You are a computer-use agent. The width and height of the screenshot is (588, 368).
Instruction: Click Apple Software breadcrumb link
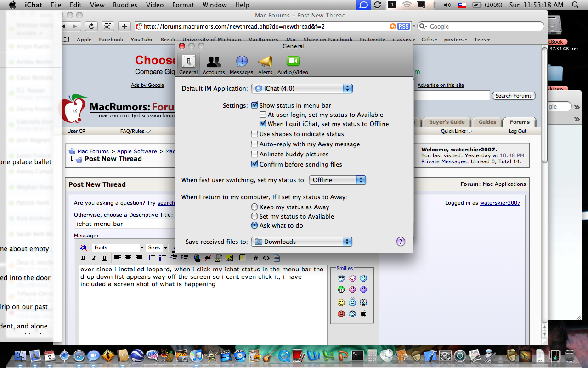pyautogui.click(x=137, y=151)
